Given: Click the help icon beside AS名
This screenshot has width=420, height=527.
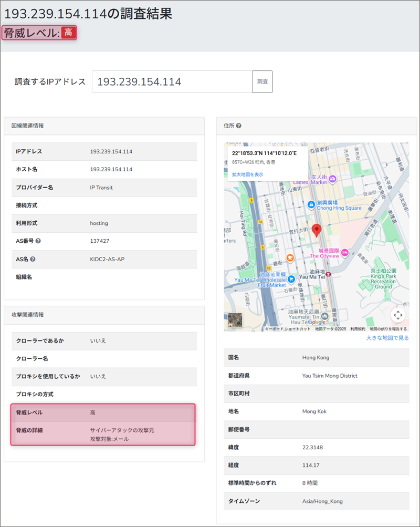Looking at the screenshot, I should pos(33,259).
